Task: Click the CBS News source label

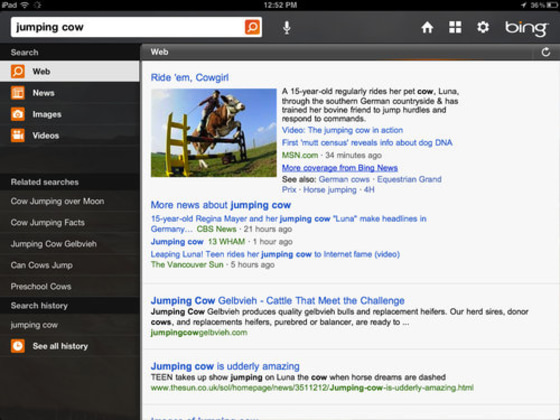Action: tap(216, 229)
